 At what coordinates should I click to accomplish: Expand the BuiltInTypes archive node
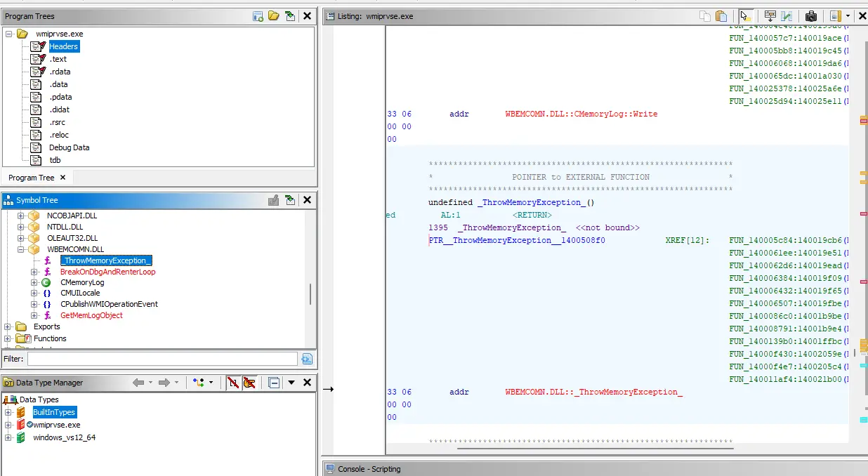(x=8, y=412)
